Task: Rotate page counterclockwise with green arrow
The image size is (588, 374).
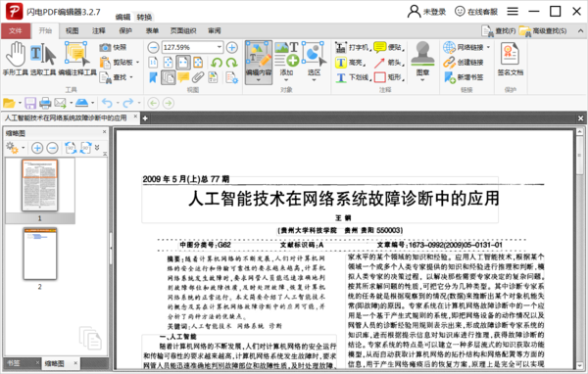Action: pyautogui.click(x=217, y=63)
